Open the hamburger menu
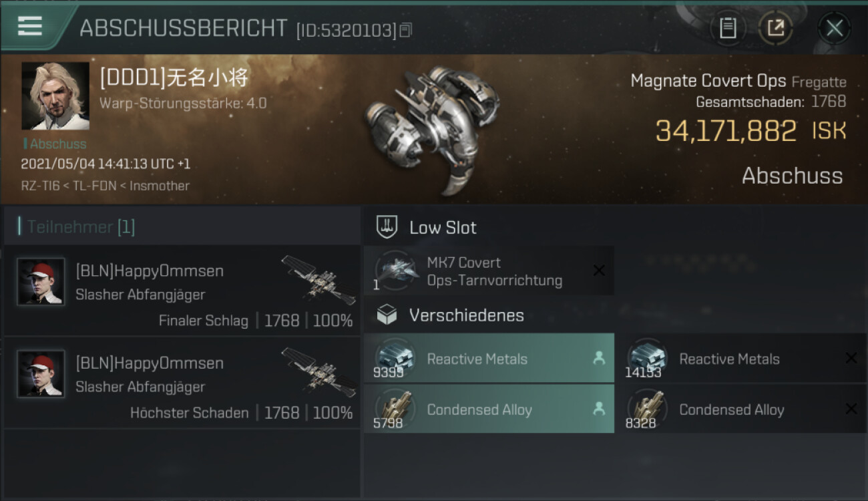Screen dimensions: 868x501 tap(29, 26)
